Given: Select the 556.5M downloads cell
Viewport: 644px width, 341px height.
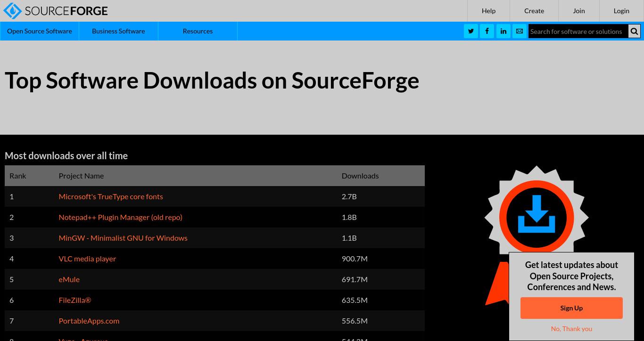Looking at the screenshot, I should pyautogui.click(x=355, y=321).
